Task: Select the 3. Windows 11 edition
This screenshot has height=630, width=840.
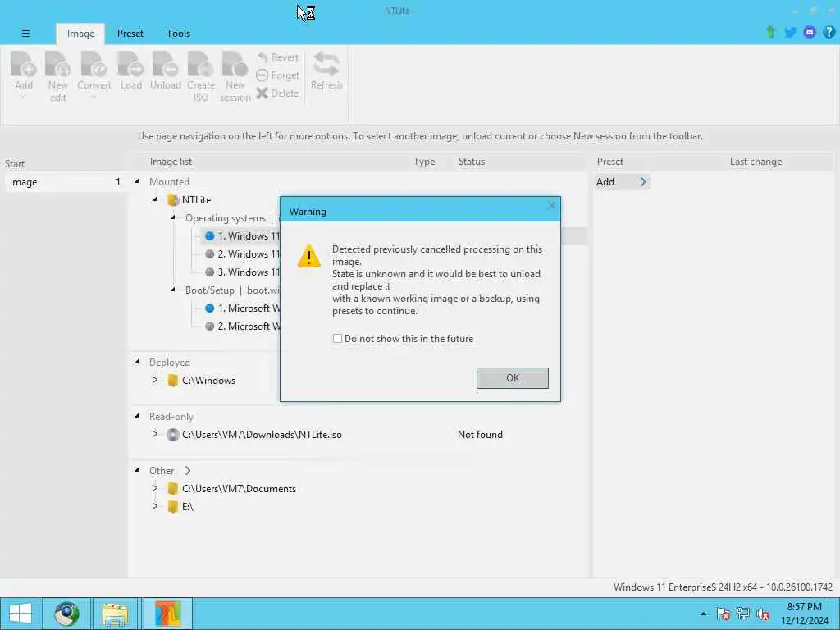Action: (x=242, y=272)
